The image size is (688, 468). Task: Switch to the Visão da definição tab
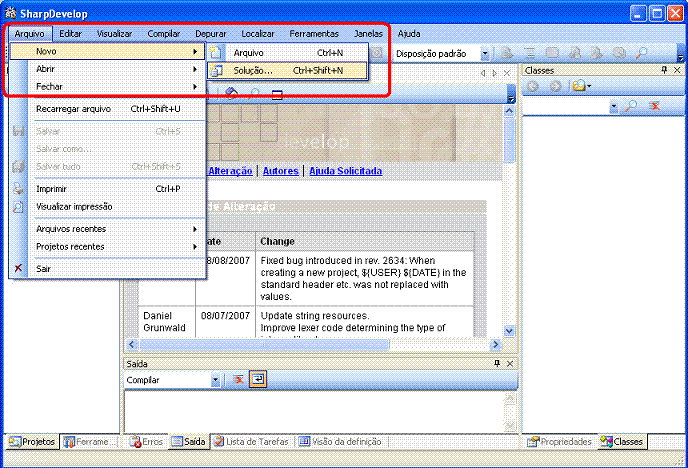[340, 442]
